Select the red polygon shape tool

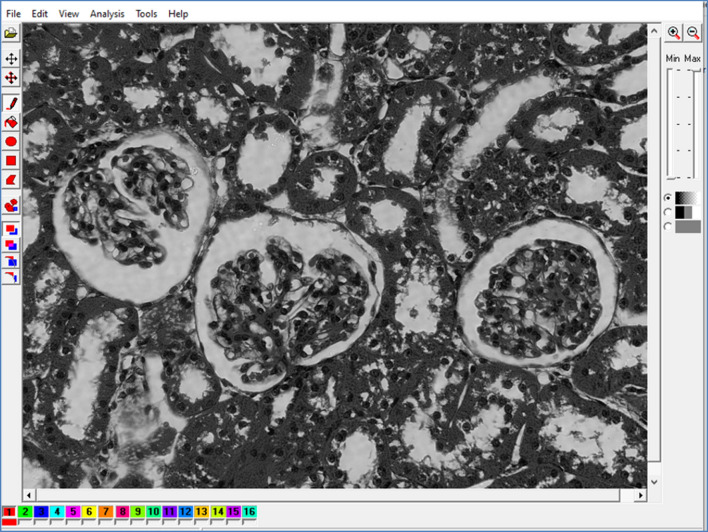click(x=11, y=180)
